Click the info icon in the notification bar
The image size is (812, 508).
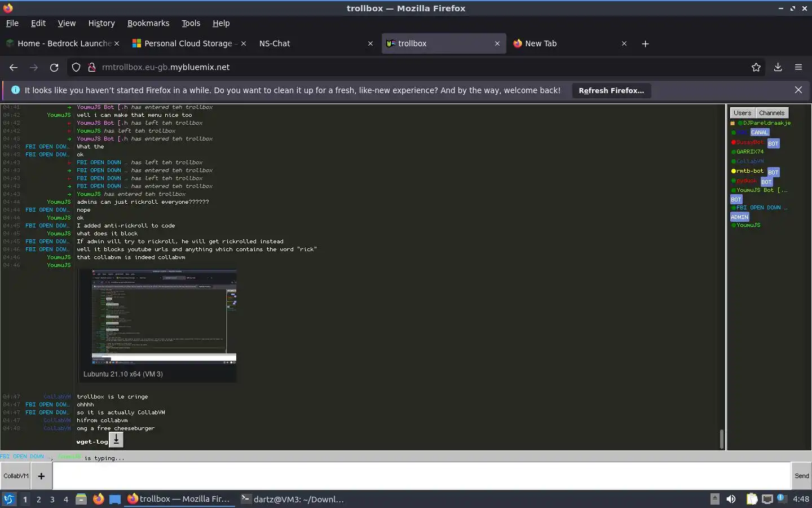point(15,90)
